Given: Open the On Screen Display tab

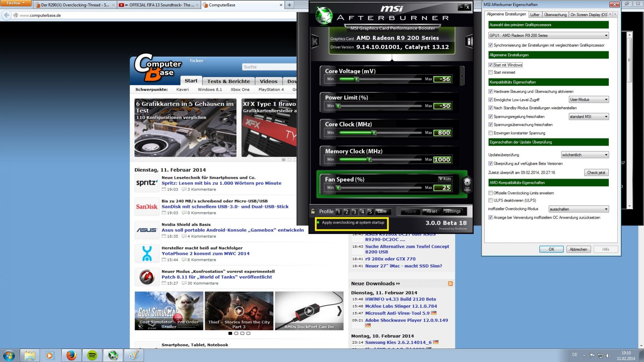Looking at the screenshot, I should [588, 15].
